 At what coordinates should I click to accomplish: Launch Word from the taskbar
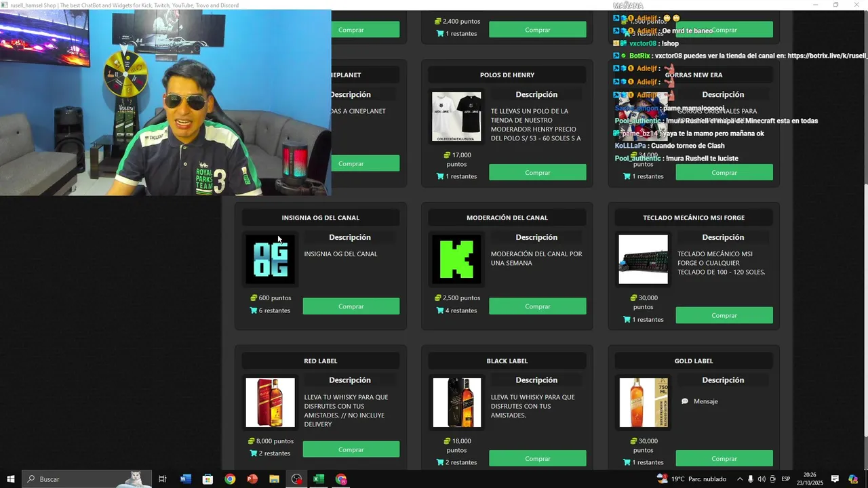coord(186,479)
